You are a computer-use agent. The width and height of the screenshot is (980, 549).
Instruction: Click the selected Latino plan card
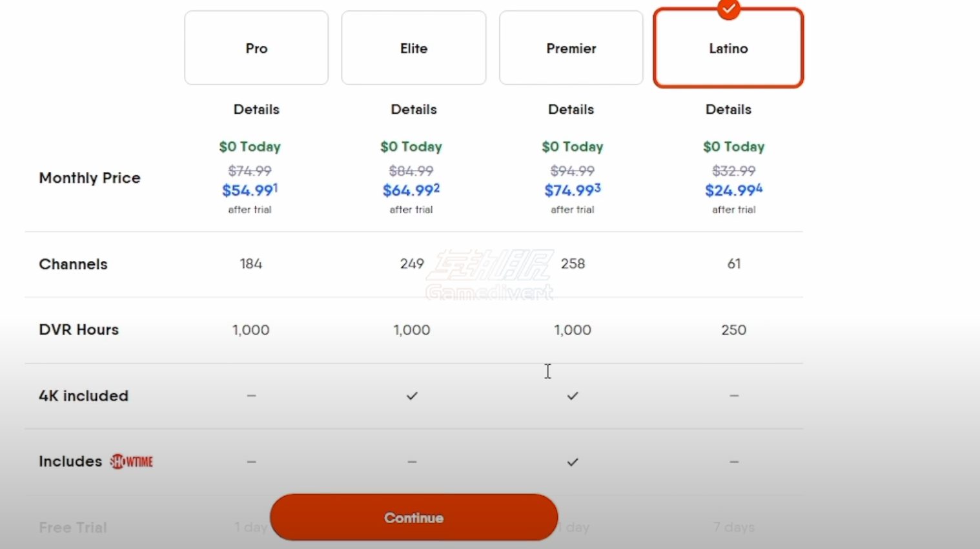click(728, 48)
